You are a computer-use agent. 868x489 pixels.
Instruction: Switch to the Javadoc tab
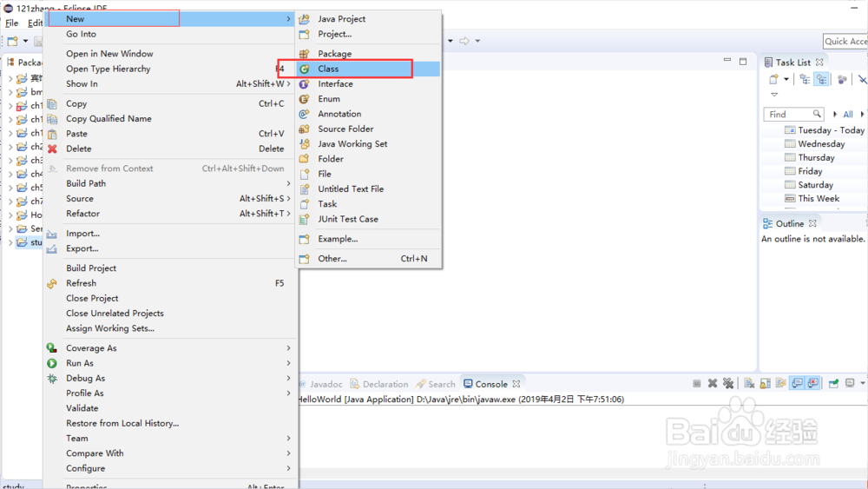(321, 384)
